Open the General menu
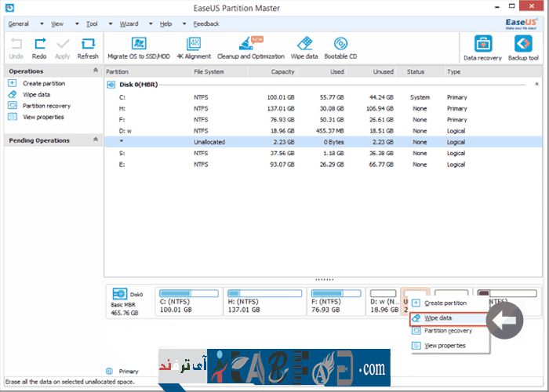549x392 pixels. click(17, 24)
